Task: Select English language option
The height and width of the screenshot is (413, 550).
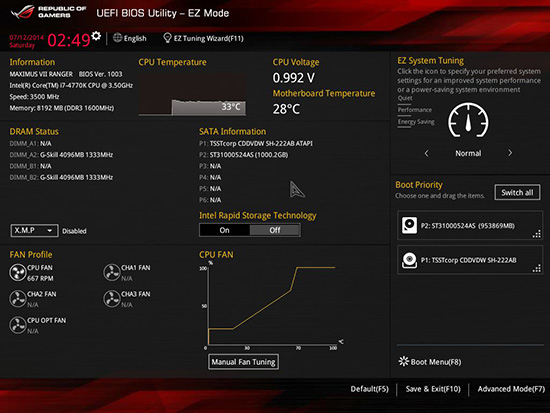Action: point(135,38)
